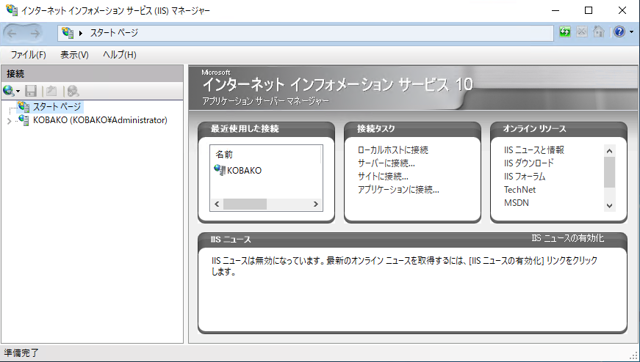
Task: Open the 表示(V) menu
Action: pos(75,55)
